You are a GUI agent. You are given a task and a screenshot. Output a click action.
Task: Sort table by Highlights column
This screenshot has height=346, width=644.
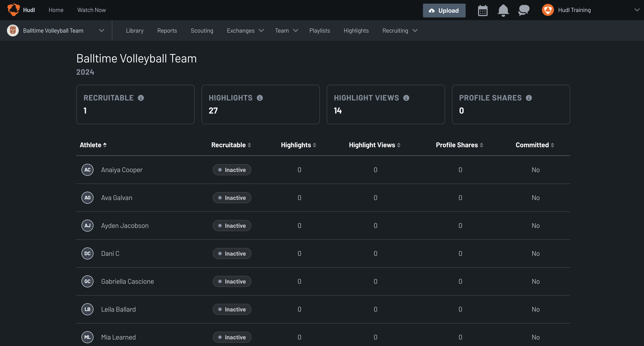point(298,145)
